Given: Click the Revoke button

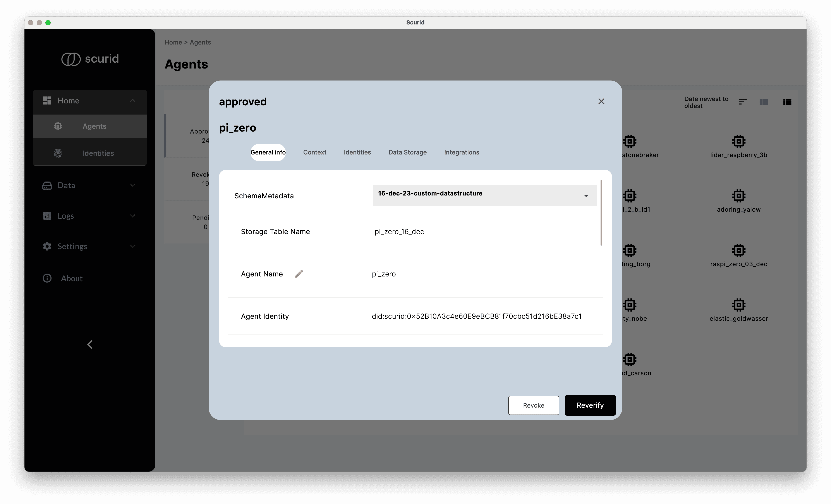Looking at the screenshot, I should pos(533,405).
